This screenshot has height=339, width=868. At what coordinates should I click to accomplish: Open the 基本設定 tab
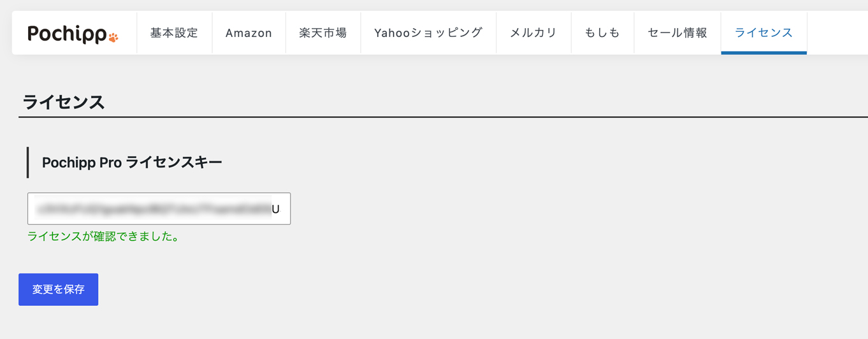[174, 32]
